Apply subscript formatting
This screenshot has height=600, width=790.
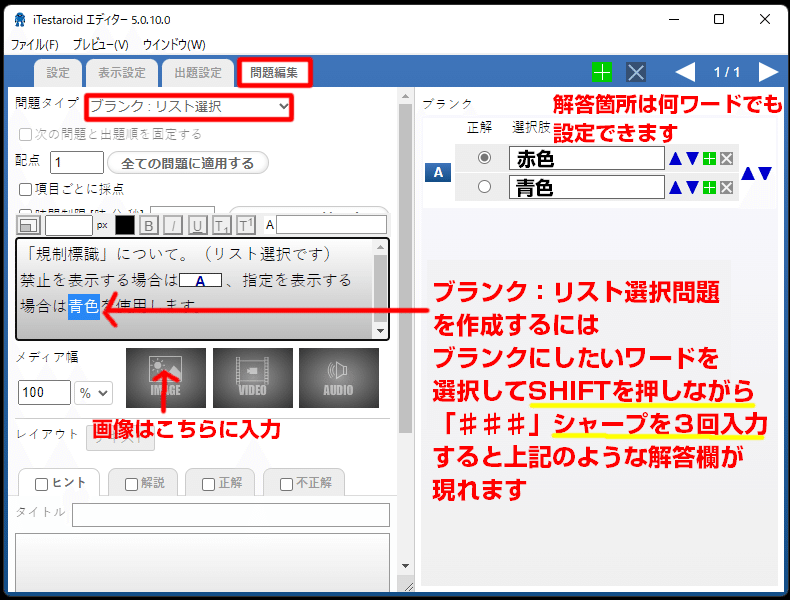pos(222,225)
